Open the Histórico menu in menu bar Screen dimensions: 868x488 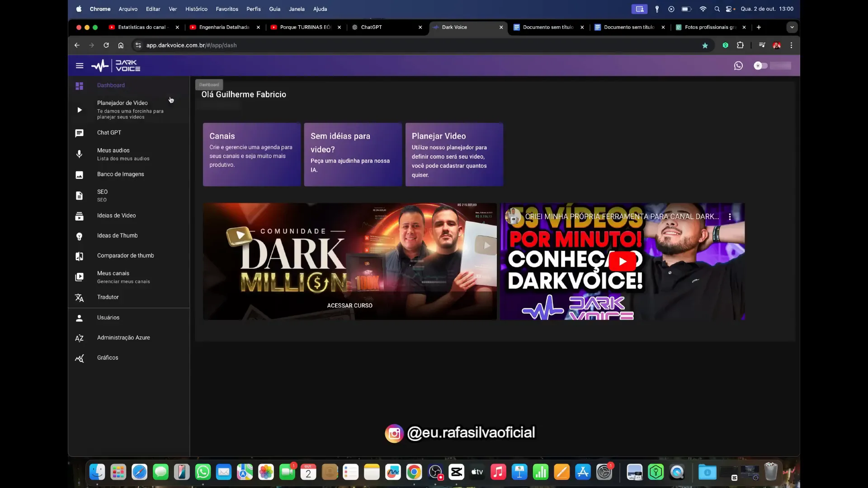(196, 9)
